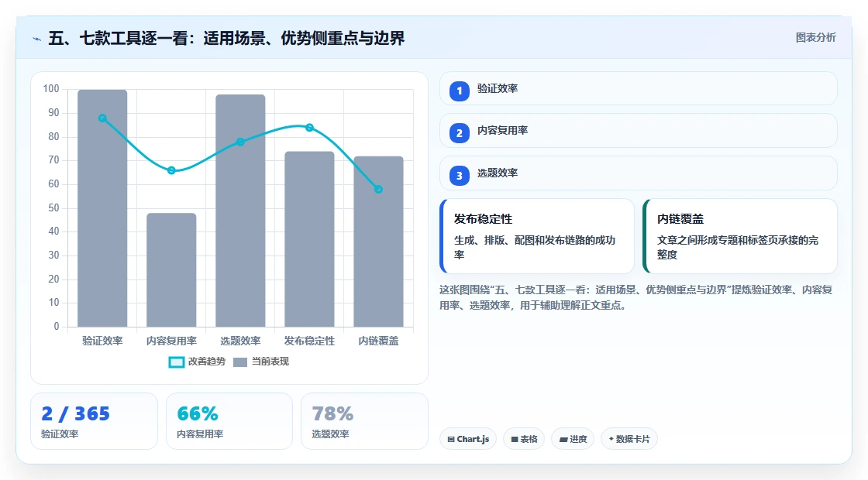The width and height of the screenshot is (868, 480).
Task: Click the 数据卡片 tag chip
Action: pos(629,439)
